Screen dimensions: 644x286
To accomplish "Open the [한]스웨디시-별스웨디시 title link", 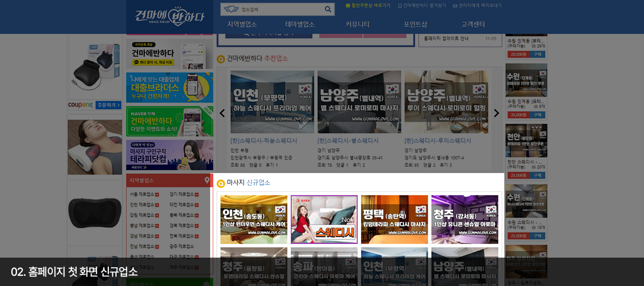I will (x=348, y=141).
